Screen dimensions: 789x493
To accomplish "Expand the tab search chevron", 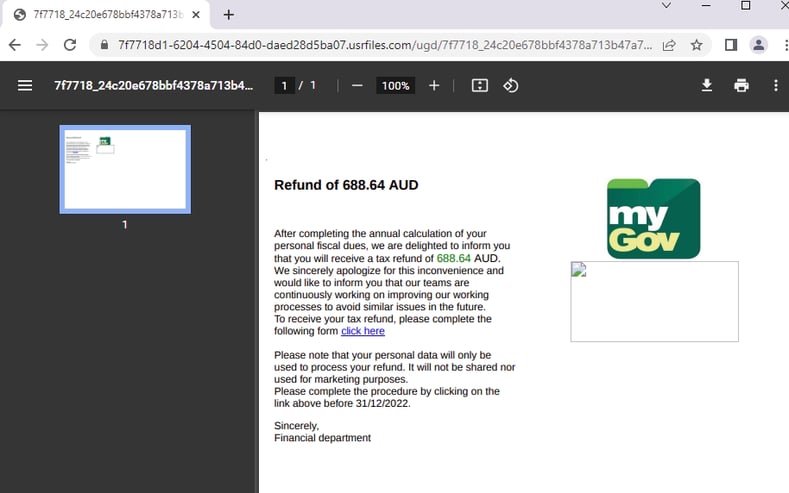I will click(666, 6).
